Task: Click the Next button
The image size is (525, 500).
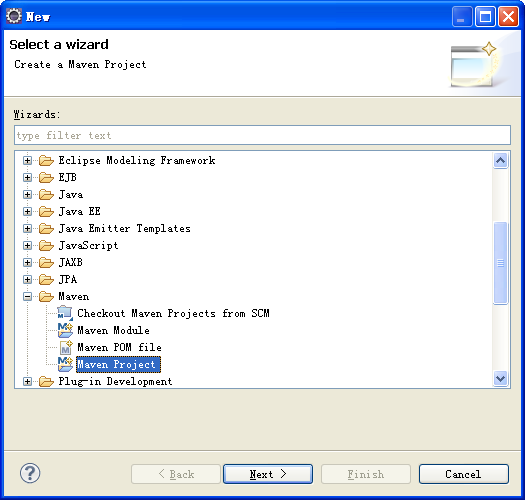Action: [x=268, y=474]
